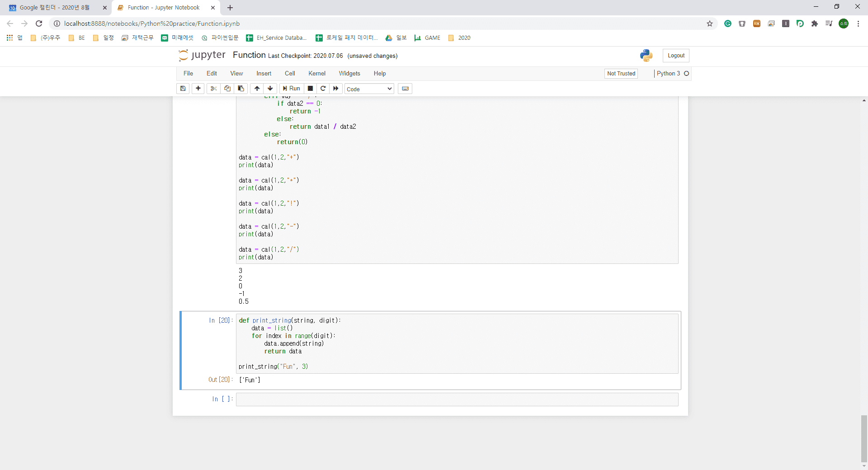The width and height of the screenshot is (868, 470).
Task: Click the output text ['Fun']
Action: 250,380
